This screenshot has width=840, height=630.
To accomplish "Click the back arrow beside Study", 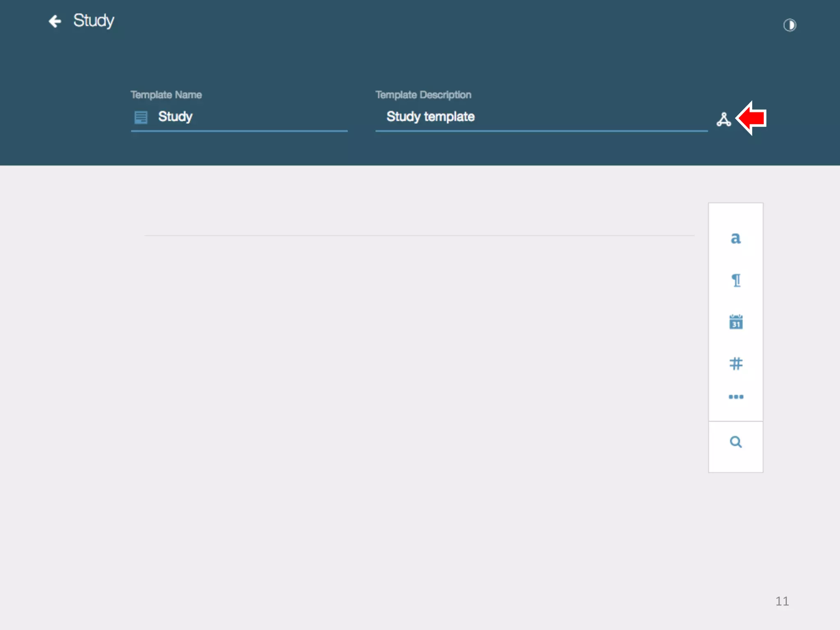I will 55,21.
